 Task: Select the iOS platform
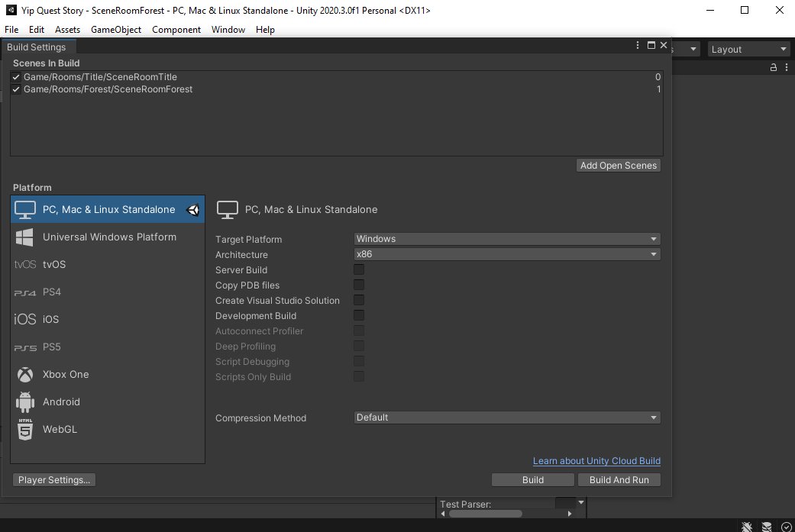(x=108, y=319)
